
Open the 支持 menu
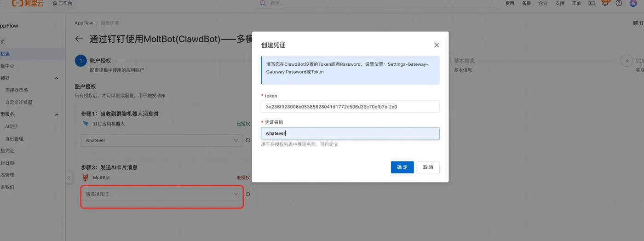(560, 3)
